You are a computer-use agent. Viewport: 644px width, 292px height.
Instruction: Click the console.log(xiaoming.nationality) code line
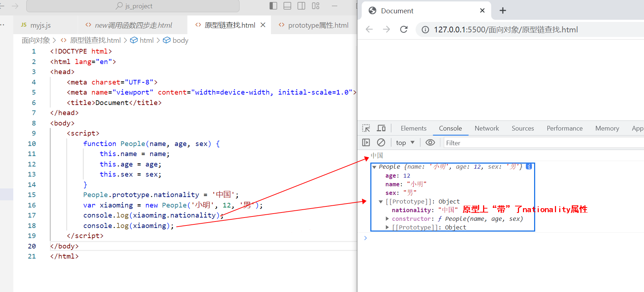[x=153, y=215]
